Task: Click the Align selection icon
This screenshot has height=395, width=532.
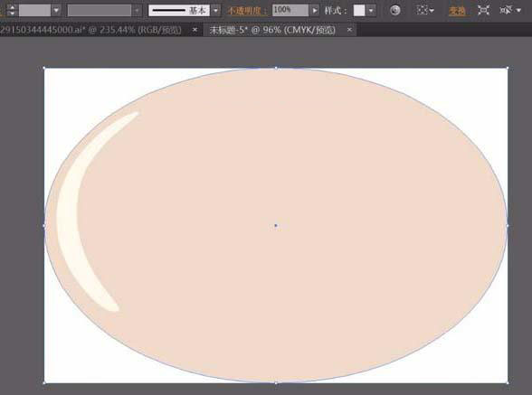Action: click(x=424, y=11)
